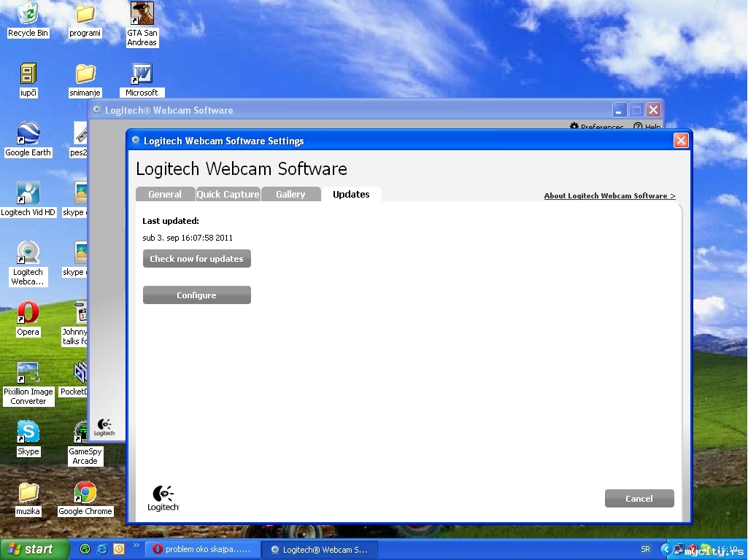Click Check now for updates button
Screen dimensions: 748x560
click(197, 259)
